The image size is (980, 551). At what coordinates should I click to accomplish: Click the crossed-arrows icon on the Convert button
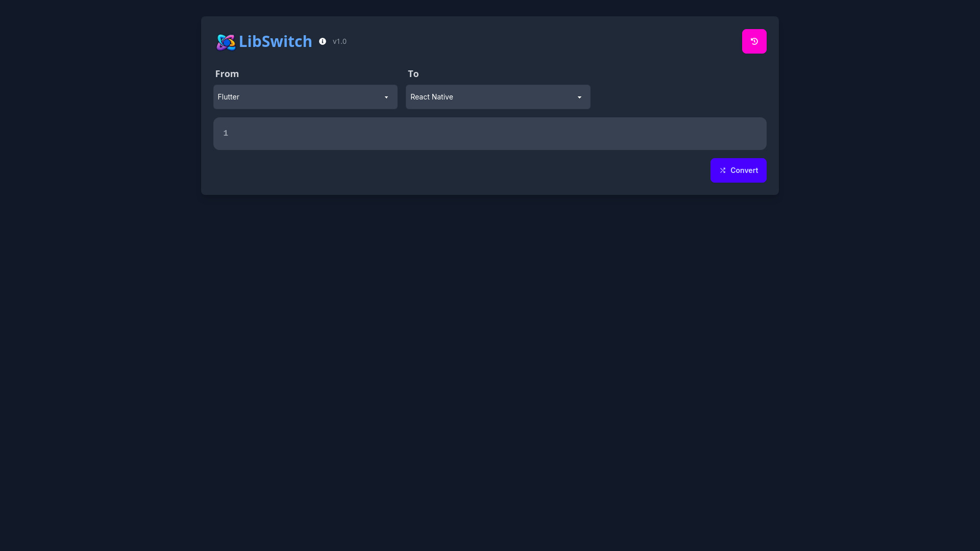[x=723, y=170]
